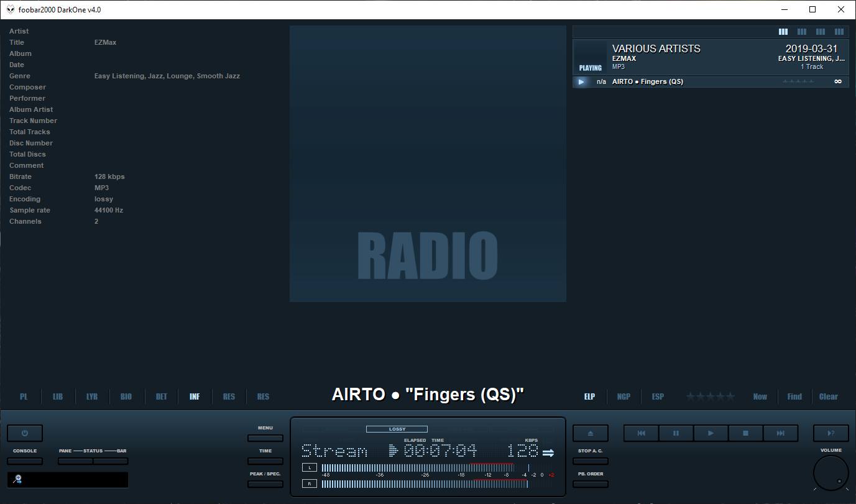Screen dimensions: 856x504
Task: Start playback with play button
Action: point(711,433)
